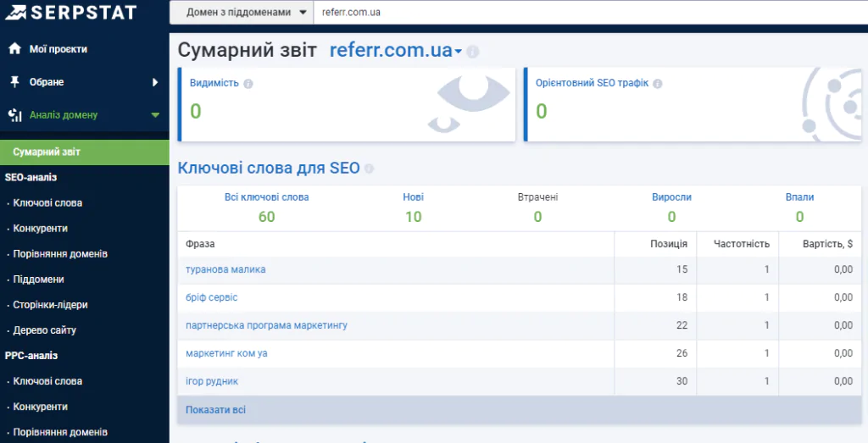This screenshot has width=868, height=443.
Task: Open SEO-аналіз Ключові слова
Action: click(x=47, y=203)
